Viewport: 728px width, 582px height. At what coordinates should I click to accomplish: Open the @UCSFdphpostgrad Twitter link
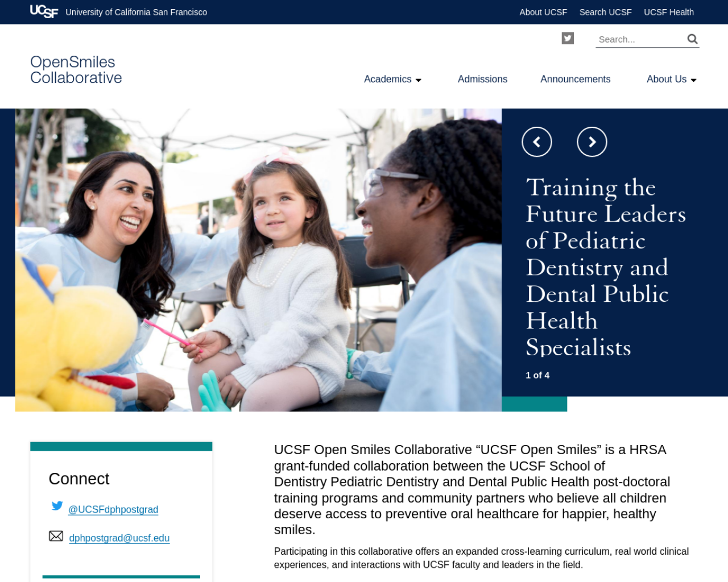point(113,509)
